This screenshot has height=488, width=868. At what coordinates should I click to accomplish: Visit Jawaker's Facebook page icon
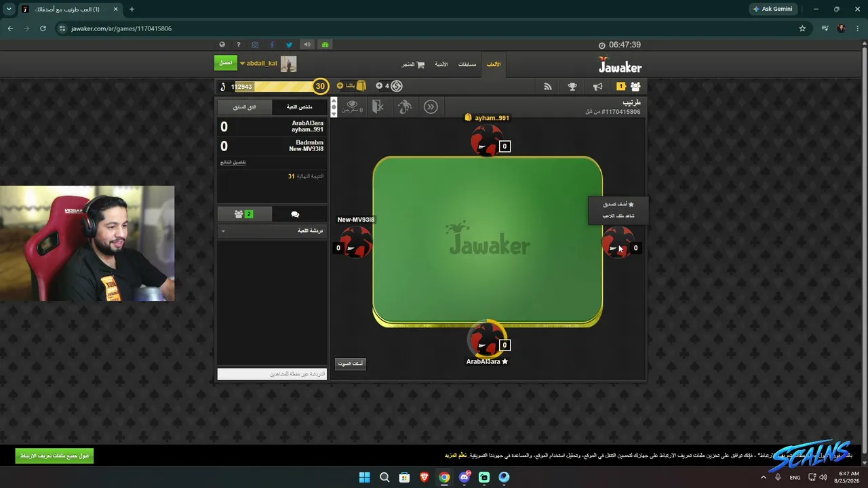click(x=272, y=45)
